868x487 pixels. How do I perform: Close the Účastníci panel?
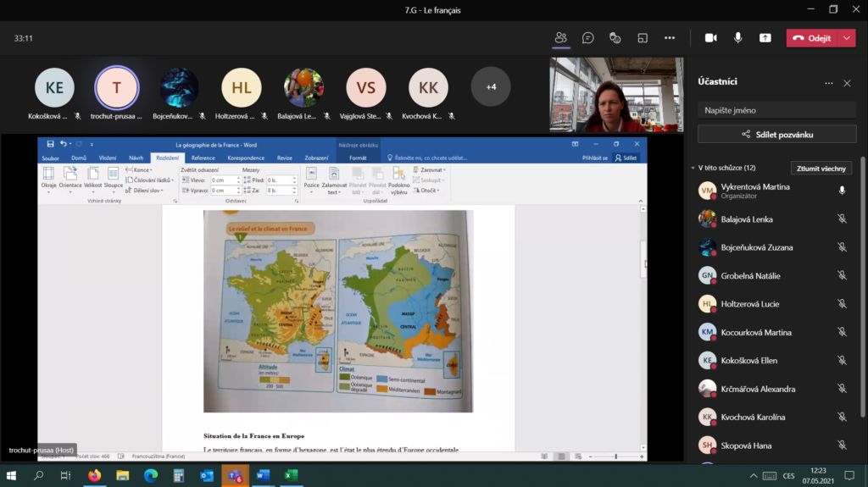(847, 83)
